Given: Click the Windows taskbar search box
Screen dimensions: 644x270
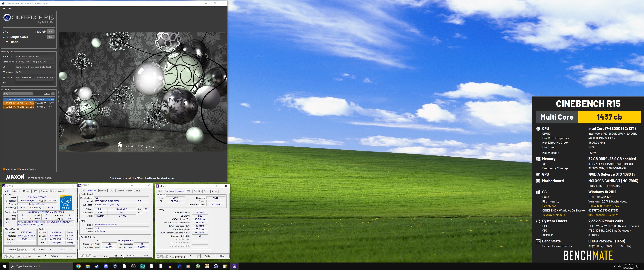Looking at the screenshot, I should click(41, 266).
